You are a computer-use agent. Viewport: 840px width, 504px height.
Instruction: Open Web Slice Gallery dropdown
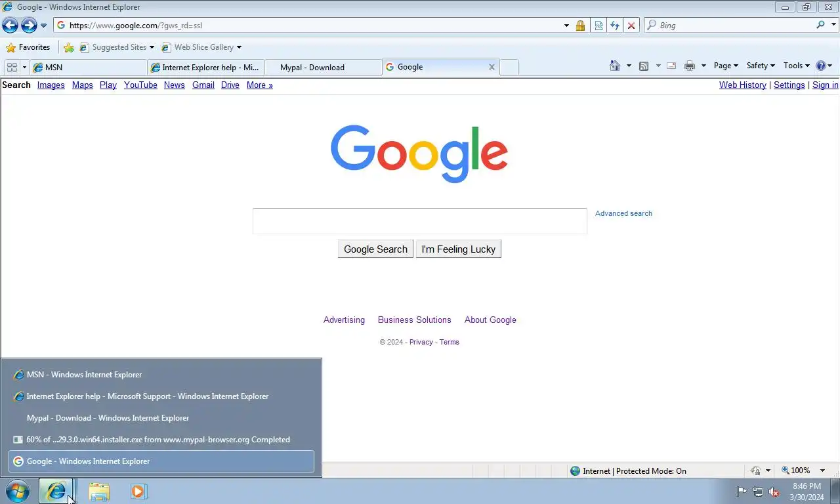pyautogui.click(x=201, y=47)
